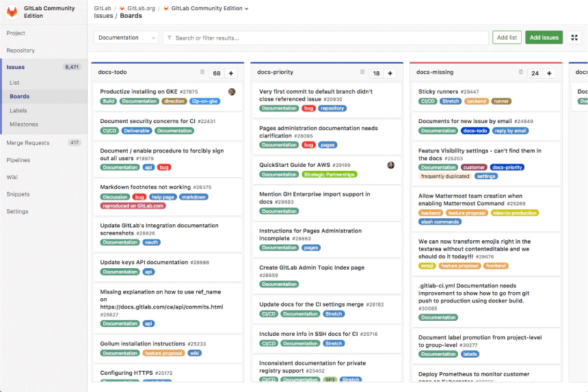Open Repository in the sidebar

(x=21, y=50)
